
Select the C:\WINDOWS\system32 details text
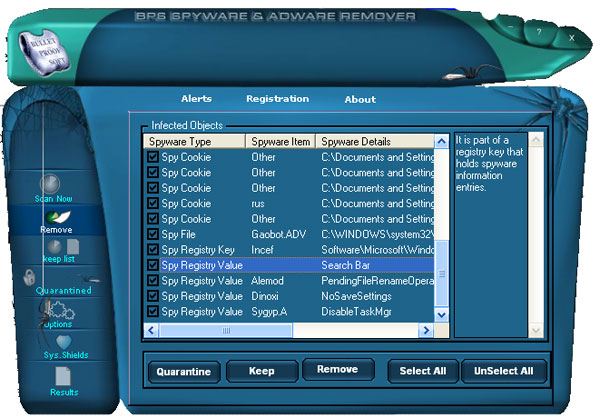click(x=378, y=234)
